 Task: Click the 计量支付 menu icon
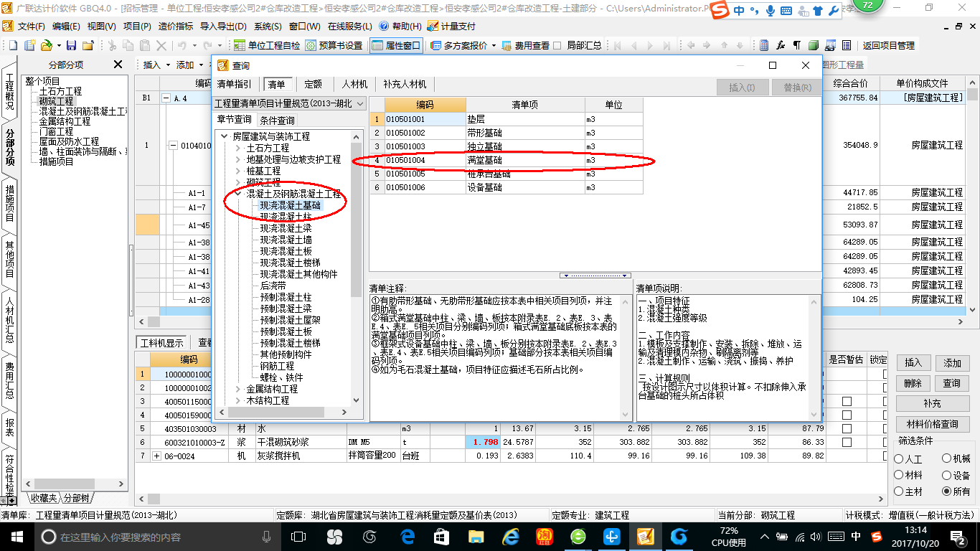point(433,26)
